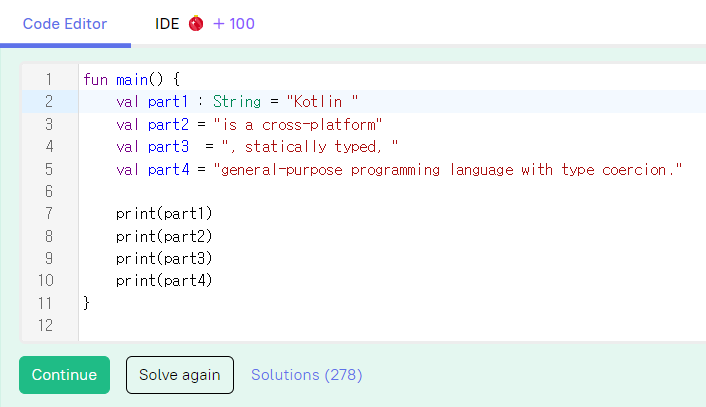
Task: Click the red gem icon beside IDE
Action: pos(196,23)
